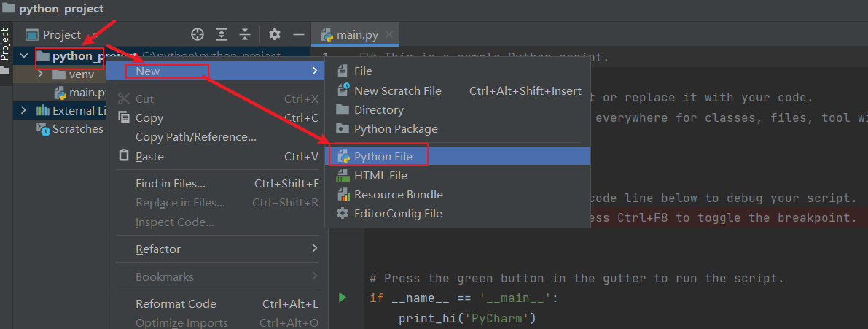This screenshot has width=868, height=329.
Task: Click the Select Opened File target icon
Action: (x=198, y=34)
